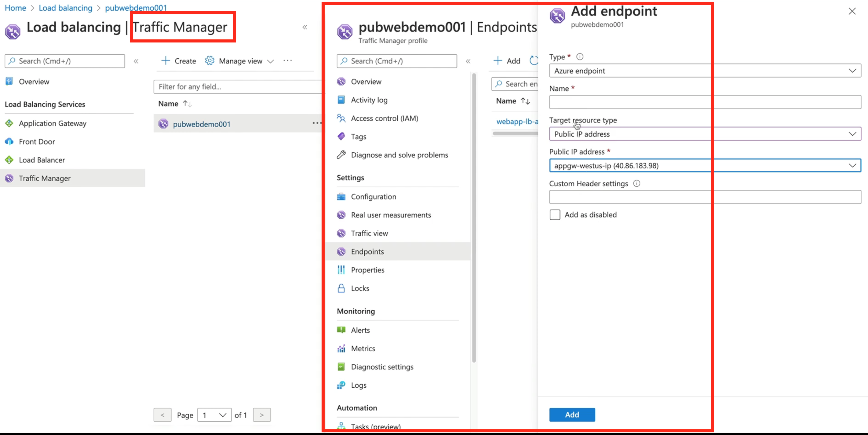Open Overview in Load balancing sidebar
868x435 pixels.
point(34,82)
